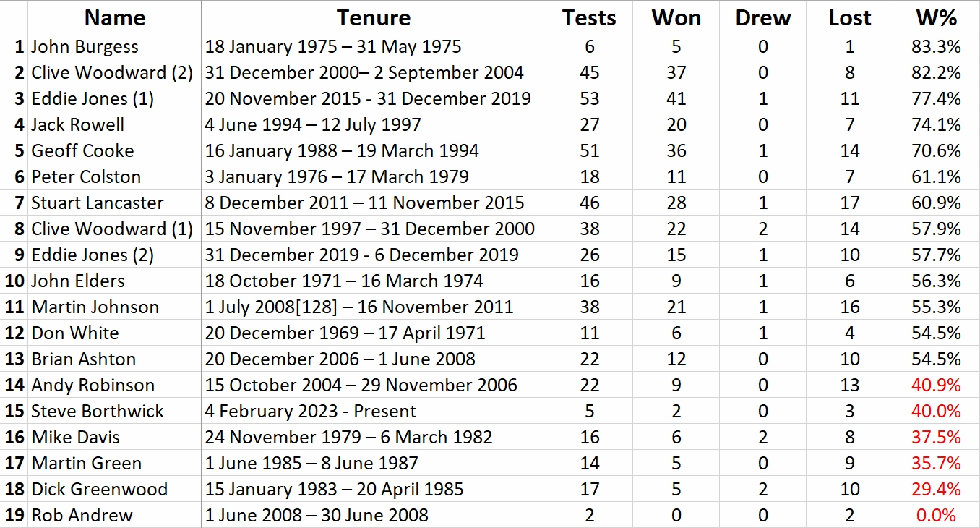
Task: Select Mike Davis's 37.5% win cell
Action: [x=936, y=438]
